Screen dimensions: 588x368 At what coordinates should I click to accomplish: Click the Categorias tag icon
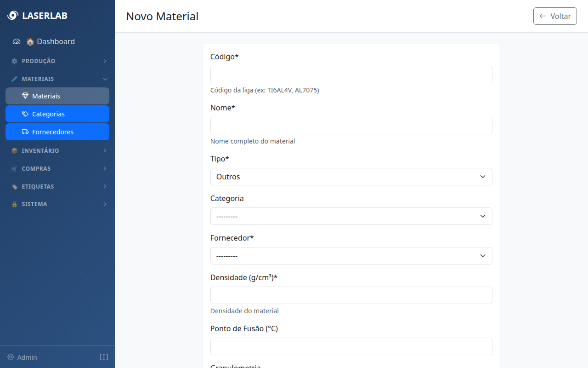click(x=25, y=114)
